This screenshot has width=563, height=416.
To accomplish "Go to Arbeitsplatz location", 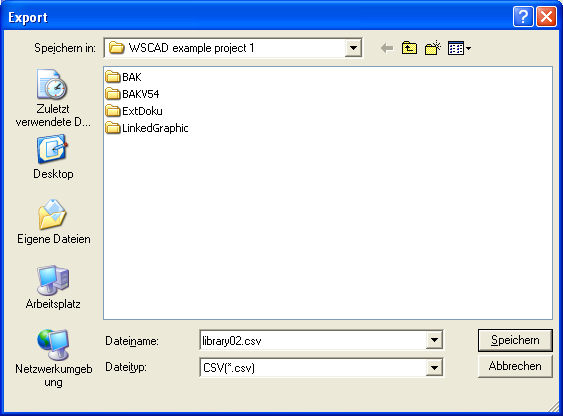I will [53, 287].
